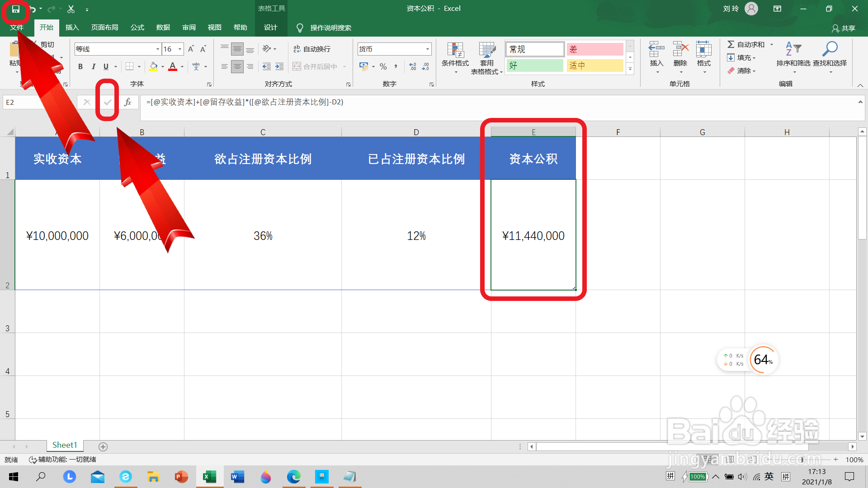Viewport: 868px width, 488px height.
Task: Increase decimal places icon
Action: (413, 66)
